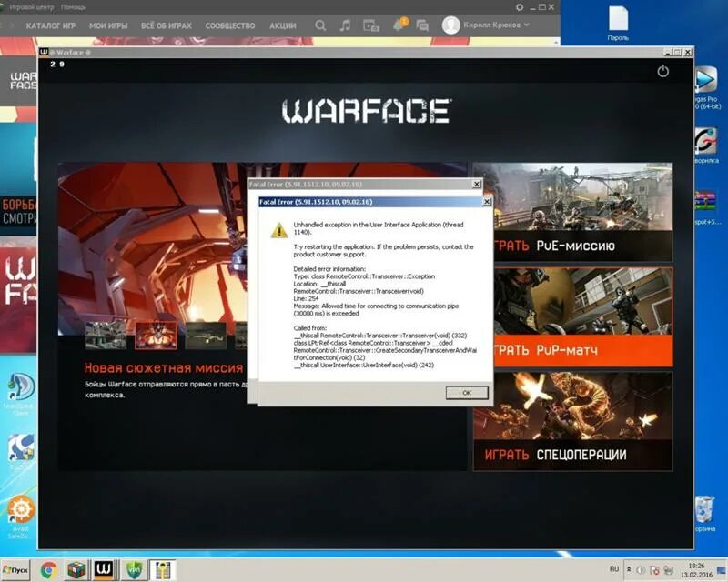Open the Новая сюжетная миссия headline
Image resolution: width=728 pixels, height=582 pixels.
[x=164, y=368]
